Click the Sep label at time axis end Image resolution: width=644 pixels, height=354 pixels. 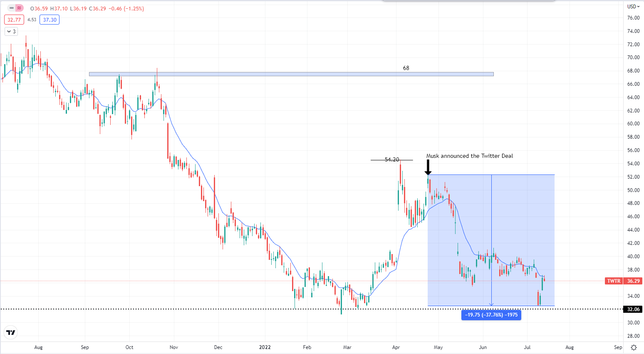618,347
